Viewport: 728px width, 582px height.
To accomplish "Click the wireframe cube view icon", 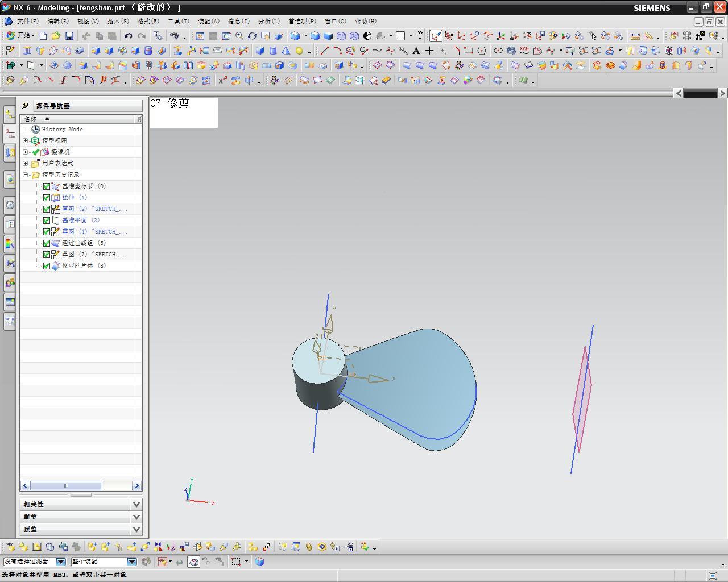I will 341,36.
